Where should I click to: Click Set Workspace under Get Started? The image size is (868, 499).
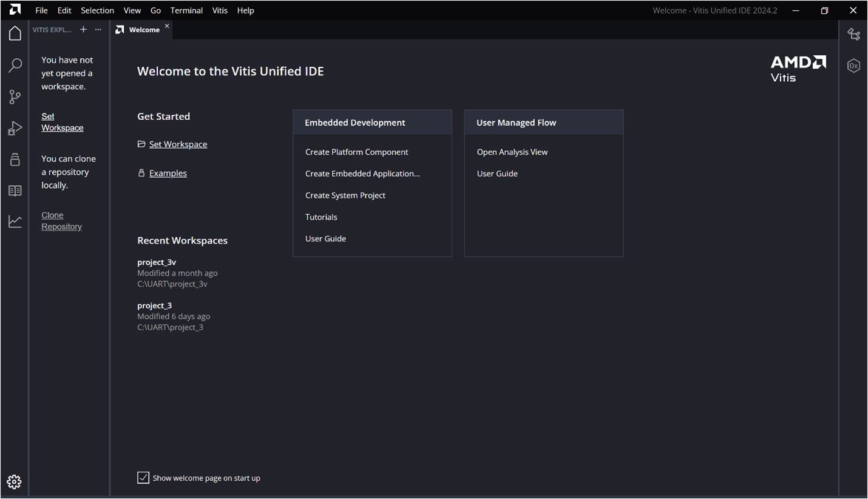pyautogui.click(x=178, y=144)
